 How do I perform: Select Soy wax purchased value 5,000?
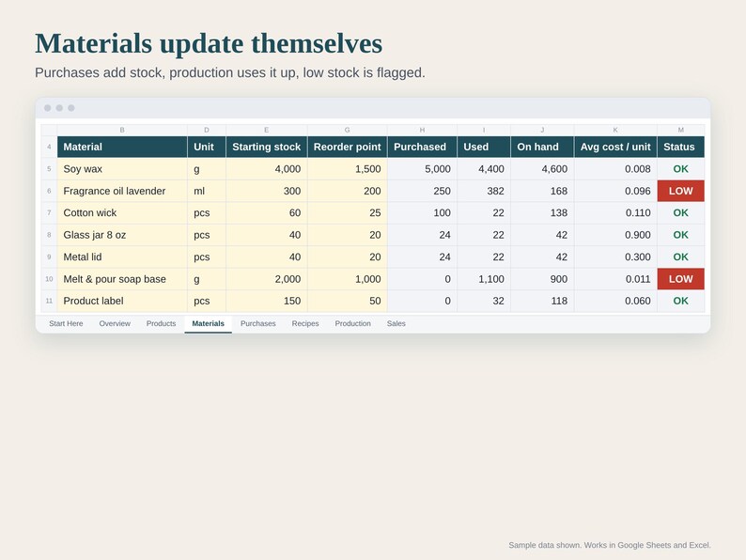click(422, 169)
